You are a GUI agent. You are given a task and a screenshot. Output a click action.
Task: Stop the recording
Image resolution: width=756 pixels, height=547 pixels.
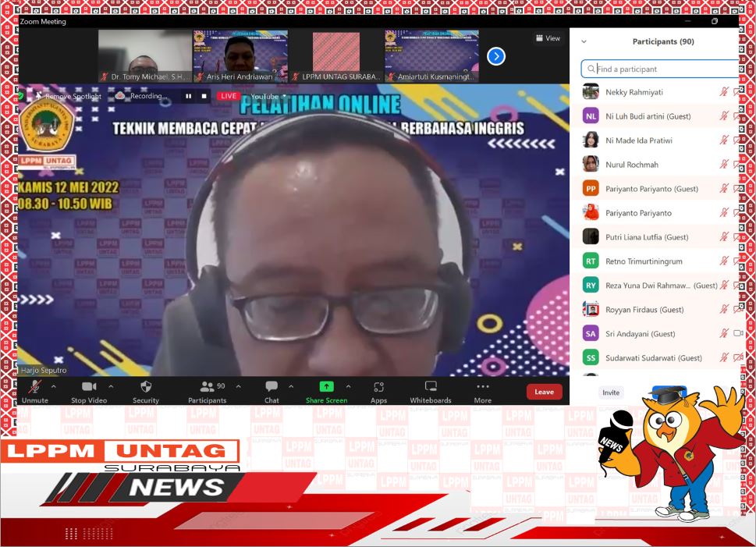tap(204, 96)
